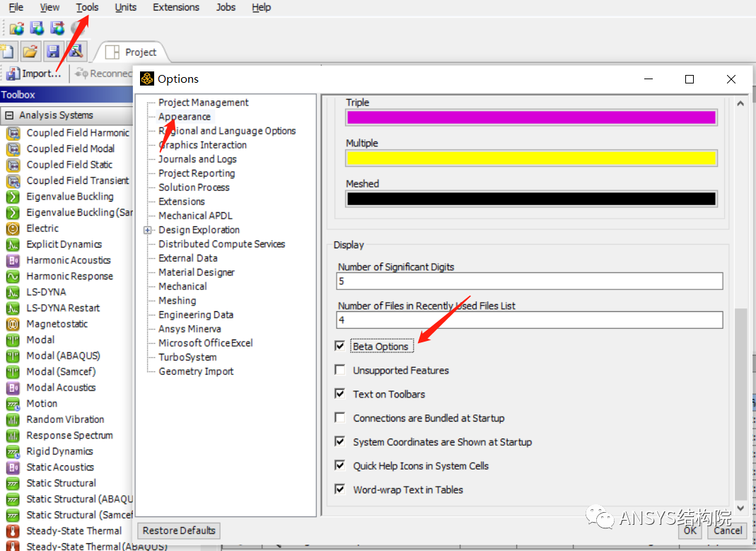Select the Coupled Field Static system icon
The height and width of the screenshot is (551, 756).
click(x=13, y=165)
